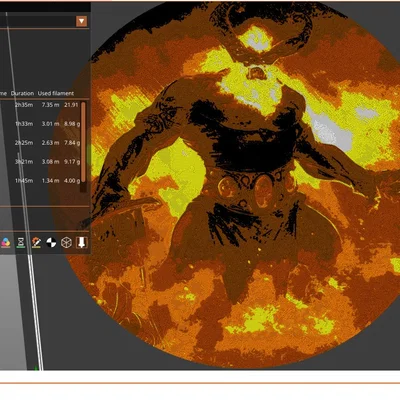The width and height of the screenshot is (400, 400).
Task: Toggle the center of gravity icon
Action: pos(51,242)
